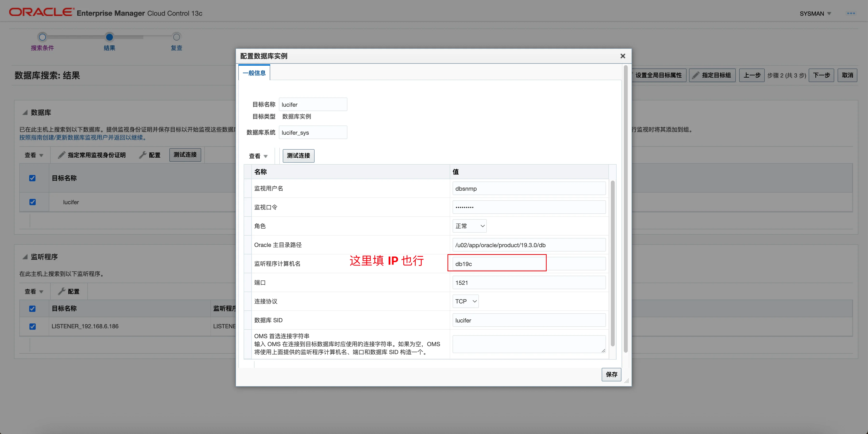Open the 连接协议 TCP dropdown
The height and width of the screenshot is (434, 868).
pos(465,301)
